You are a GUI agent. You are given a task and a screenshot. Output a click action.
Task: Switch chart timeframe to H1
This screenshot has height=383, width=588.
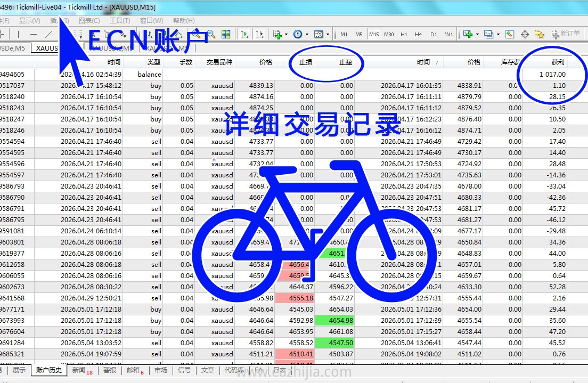point(404,34)
